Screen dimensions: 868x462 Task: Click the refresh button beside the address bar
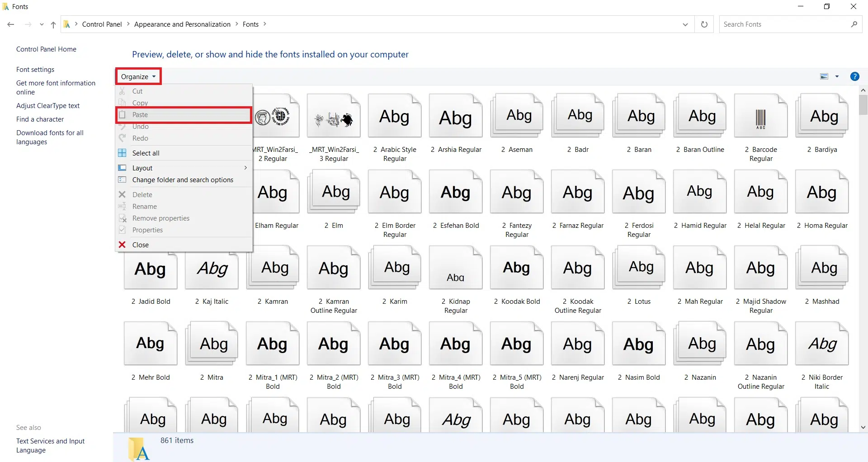704,24
